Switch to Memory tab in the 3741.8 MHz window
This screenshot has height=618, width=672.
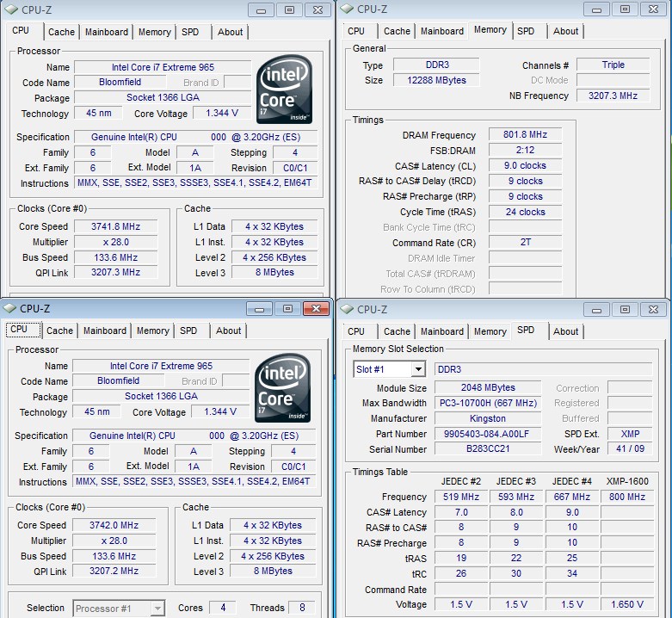[x=154, y=32]
